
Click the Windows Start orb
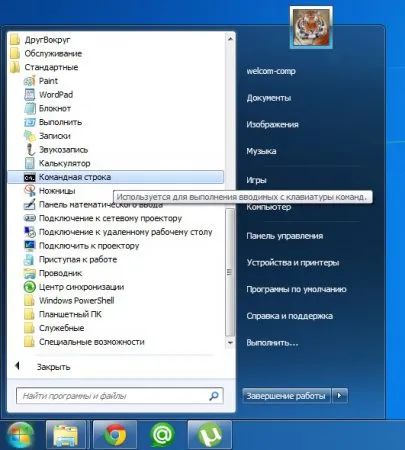tap(20, 435)
